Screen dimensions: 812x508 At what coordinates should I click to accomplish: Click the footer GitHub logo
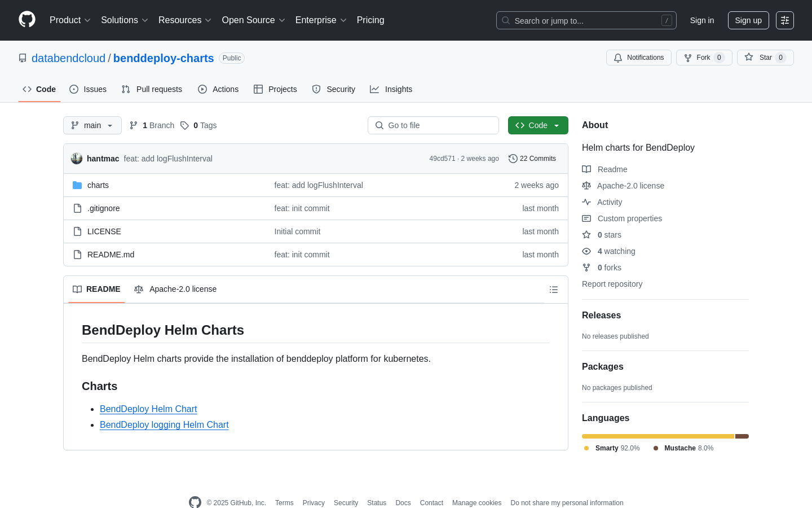pos(195,502)
